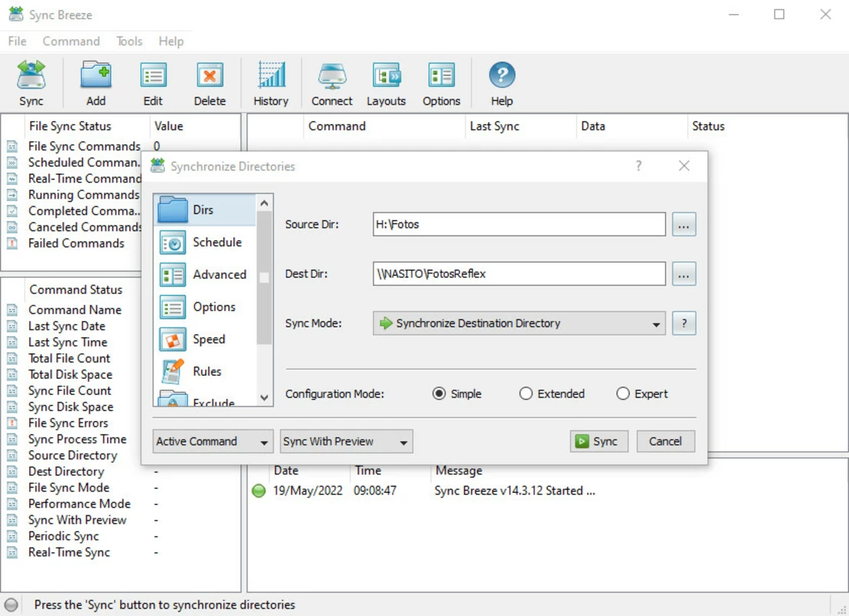Open the Help menu

[171, 41]
